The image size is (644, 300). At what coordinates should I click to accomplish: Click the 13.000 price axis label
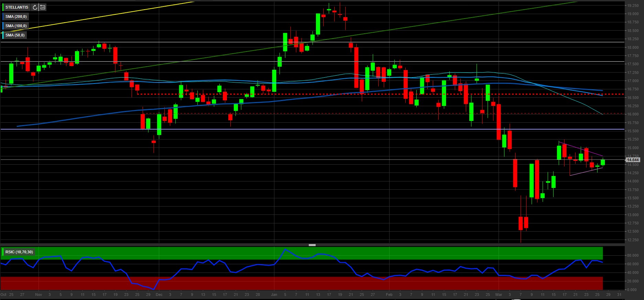point(633,215)
